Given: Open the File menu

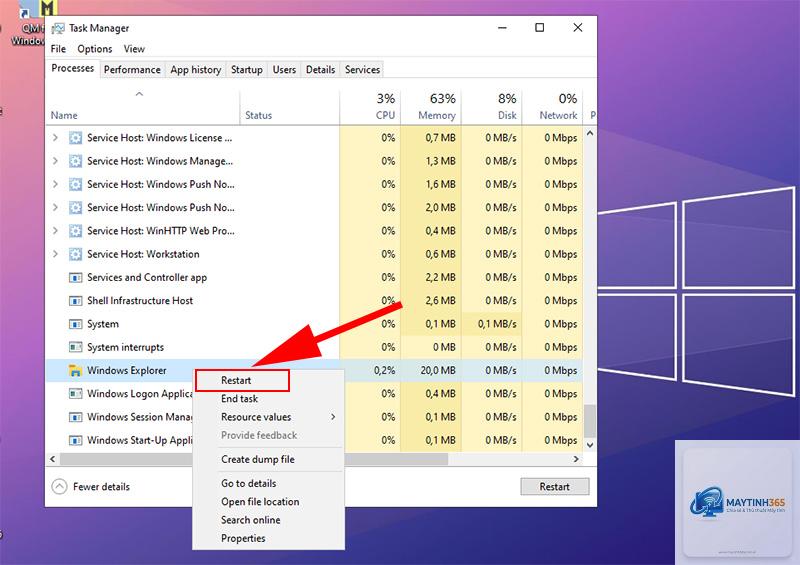Looking at the screenshot, I should pos(58,49).
